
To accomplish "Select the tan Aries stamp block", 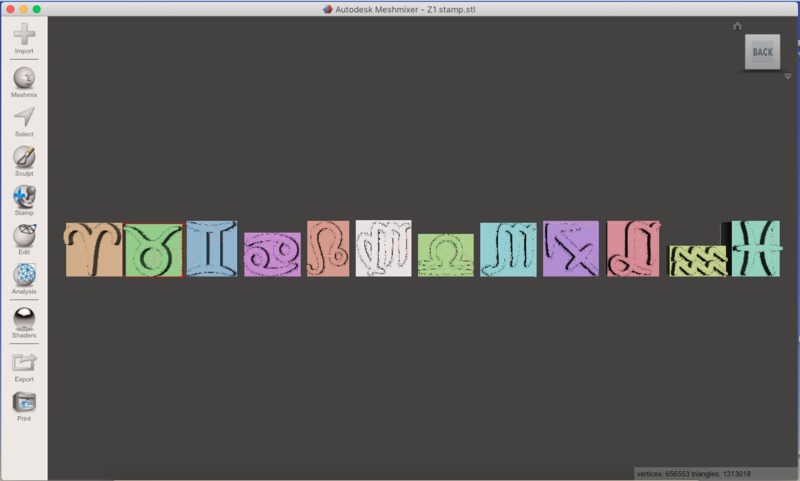I will click(93, 250).
